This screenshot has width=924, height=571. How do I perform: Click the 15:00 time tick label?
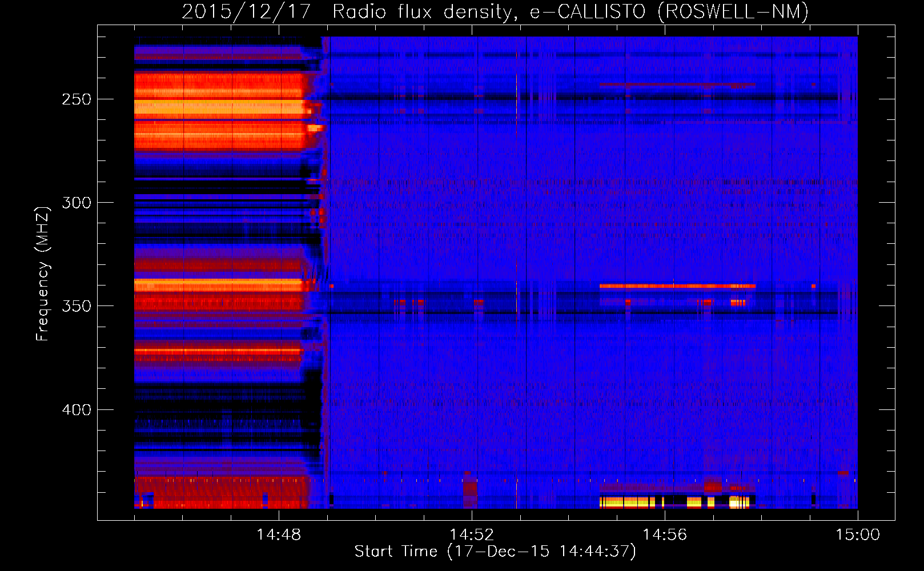[858, 535]
